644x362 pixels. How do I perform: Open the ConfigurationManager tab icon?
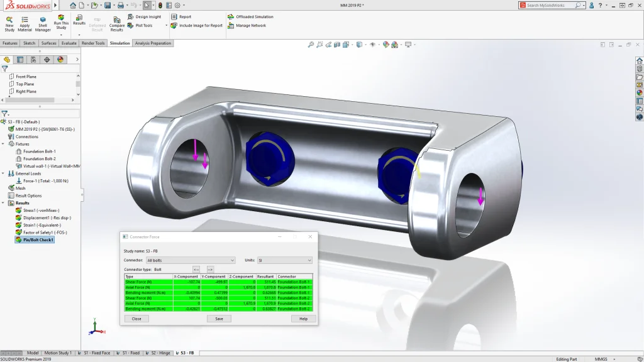point(33,60)
